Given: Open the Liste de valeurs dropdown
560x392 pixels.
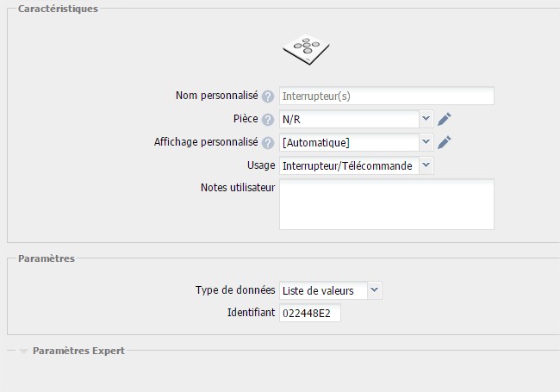Looking at the screenshot, I should 331,291.
